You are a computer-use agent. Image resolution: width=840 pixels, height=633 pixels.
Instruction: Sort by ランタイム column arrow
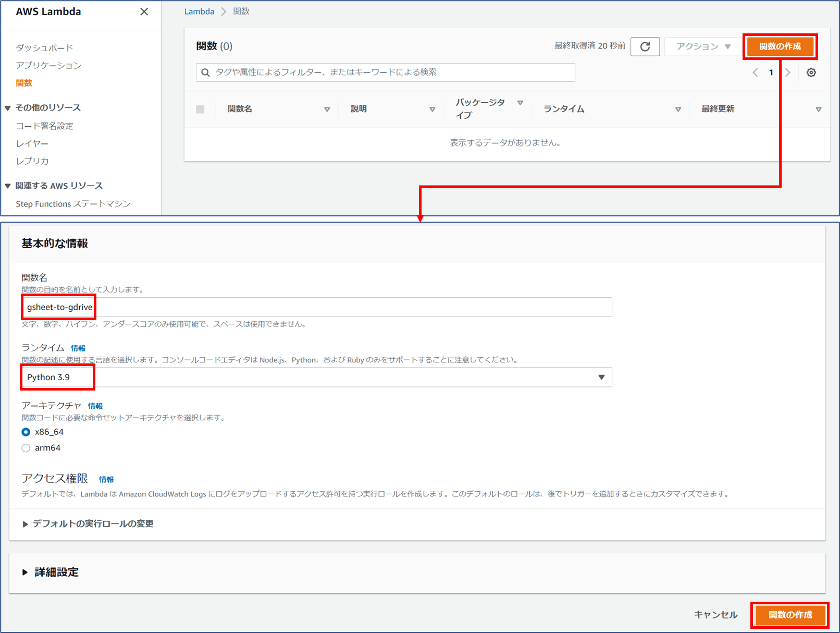click(678, 109)
